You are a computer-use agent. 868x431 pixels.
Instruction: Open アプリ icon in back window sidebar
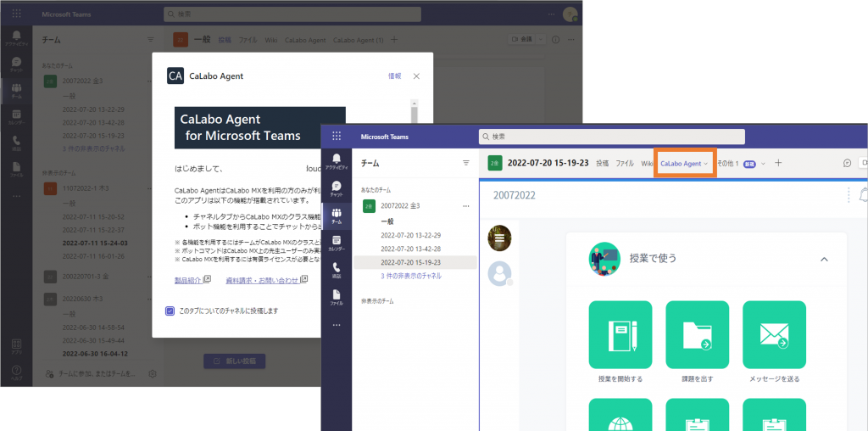coord(16,346)
